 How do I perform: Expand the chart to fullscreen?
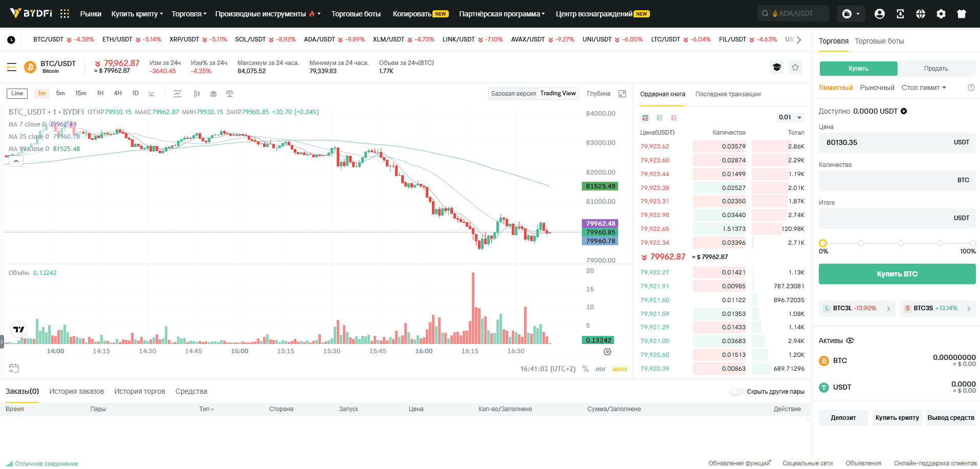tap(622, 93)
